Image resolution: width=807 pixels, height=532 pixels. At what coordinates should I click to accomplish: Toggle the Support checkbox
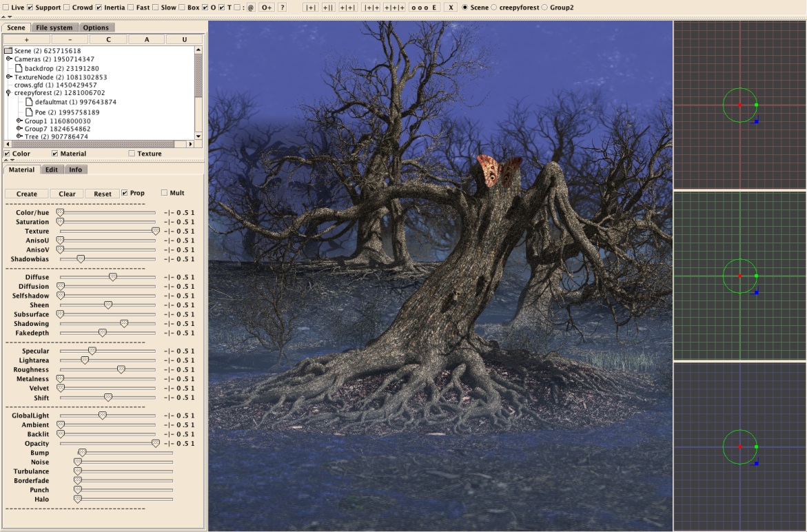pos(30,7)
